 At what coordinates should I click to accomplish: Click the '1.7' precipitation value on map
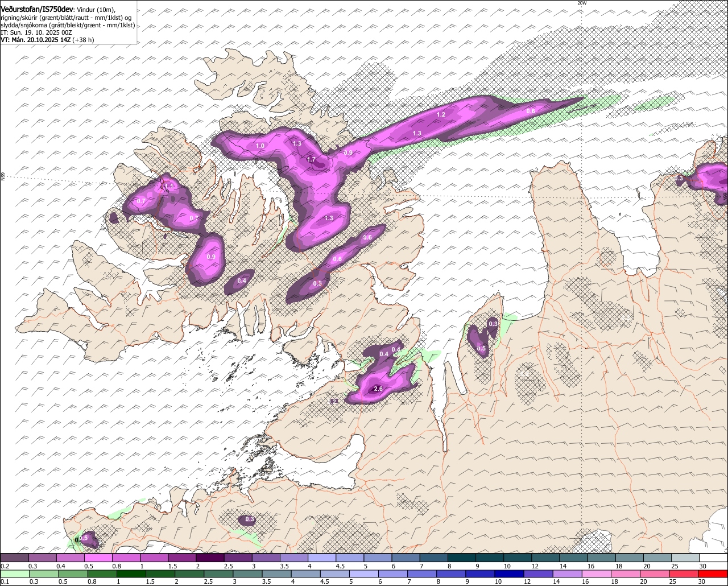(x=311, y=160)
